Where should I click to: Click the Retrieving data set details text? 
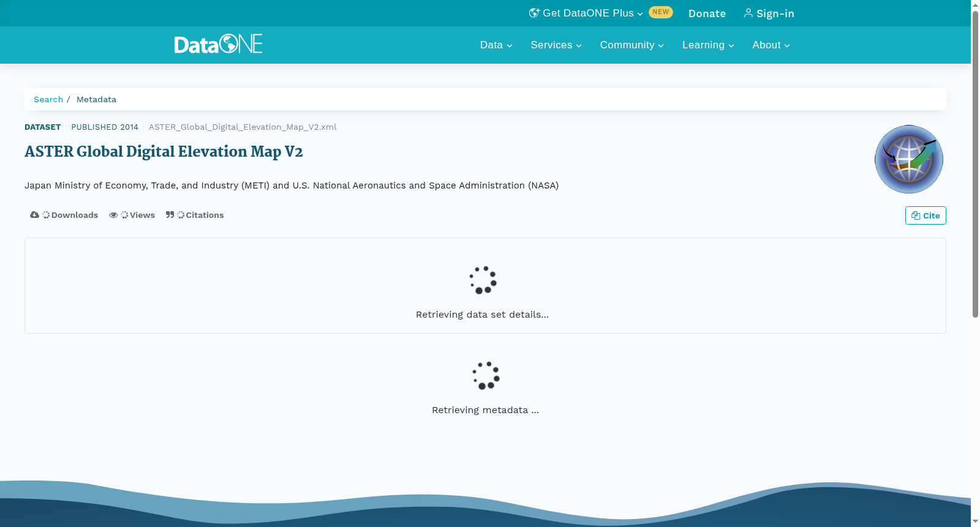pyautogui.click(x=482, y=315)
